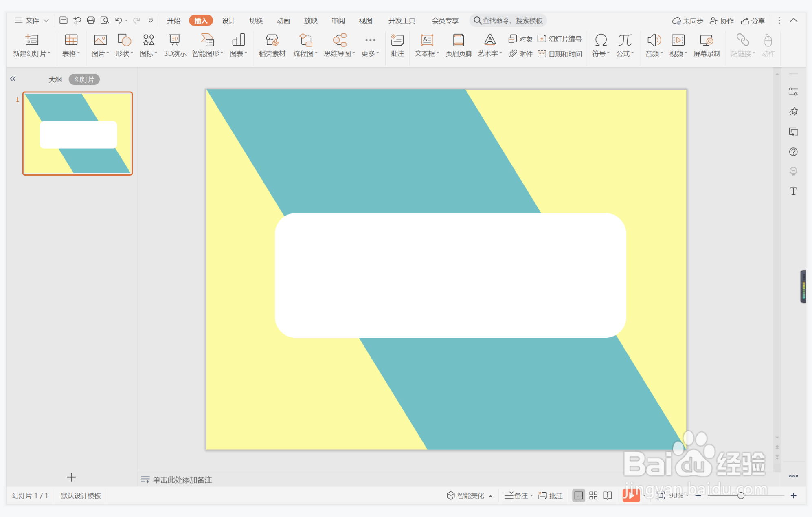Click the 未同步 sync button
This screenshot has height=517, width=812.
(x=687, y=21)
